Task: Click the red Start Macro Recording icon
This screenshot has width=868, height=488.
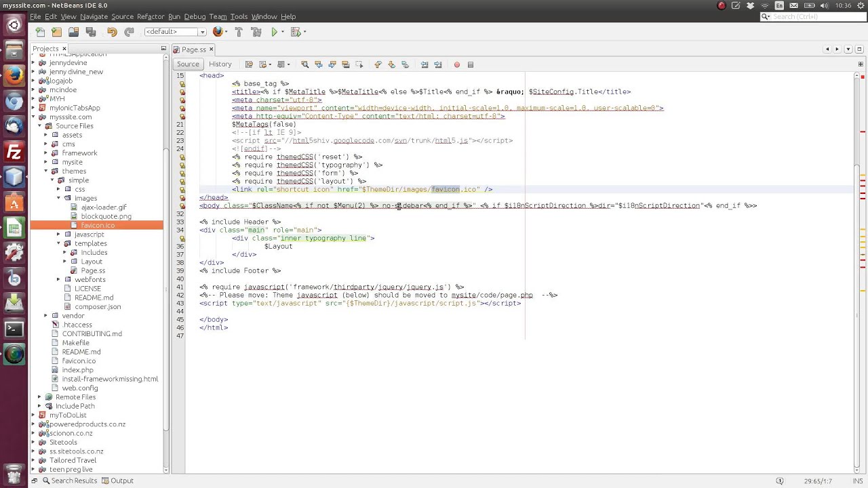Action: [x=456, y=64]
